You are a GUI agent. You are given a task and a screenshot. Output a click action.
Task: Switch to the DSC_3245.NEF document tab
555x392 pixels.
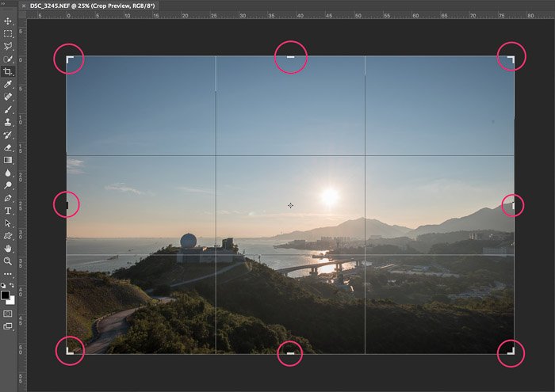click(81, 6)
